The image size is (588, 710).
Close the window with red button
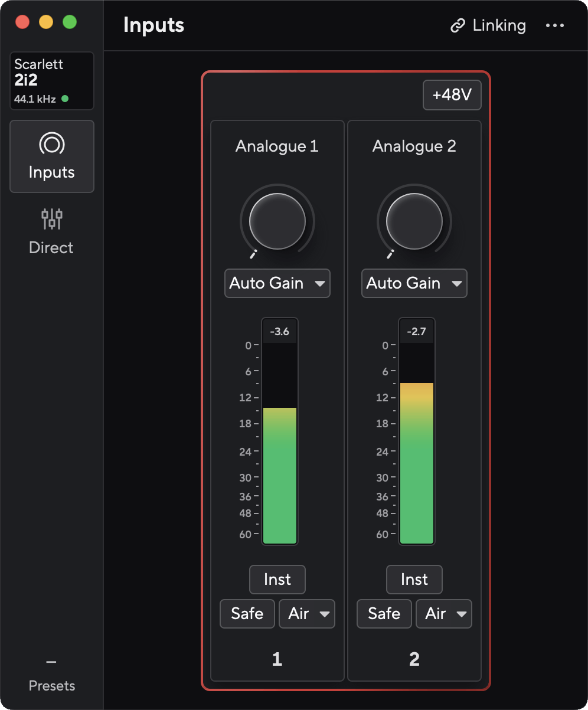(22, 22)
